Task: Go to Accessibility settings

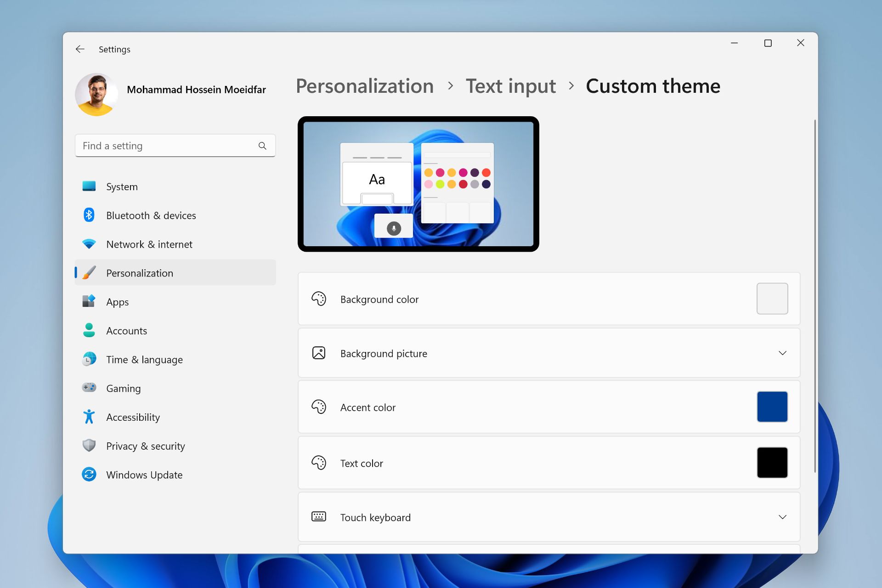Action: click(175, 417)
